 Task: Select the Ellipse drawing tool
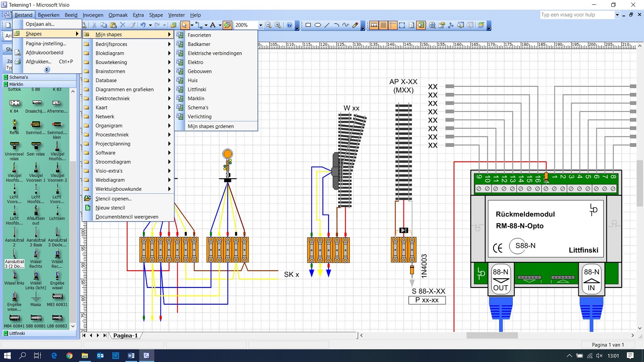click(x=318, y=25)
